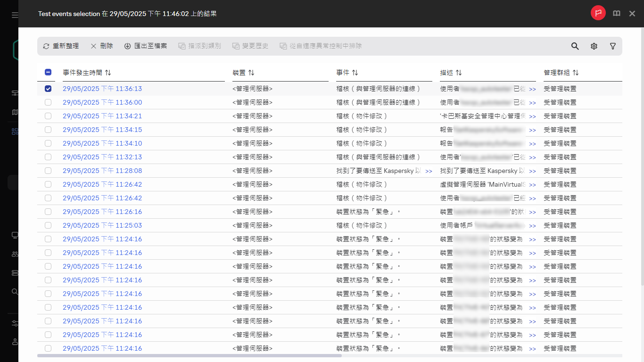Open the filter funnel icon
Image resolution: width=644 pixels, height=362 pixels.
click(x=613, y=46)
